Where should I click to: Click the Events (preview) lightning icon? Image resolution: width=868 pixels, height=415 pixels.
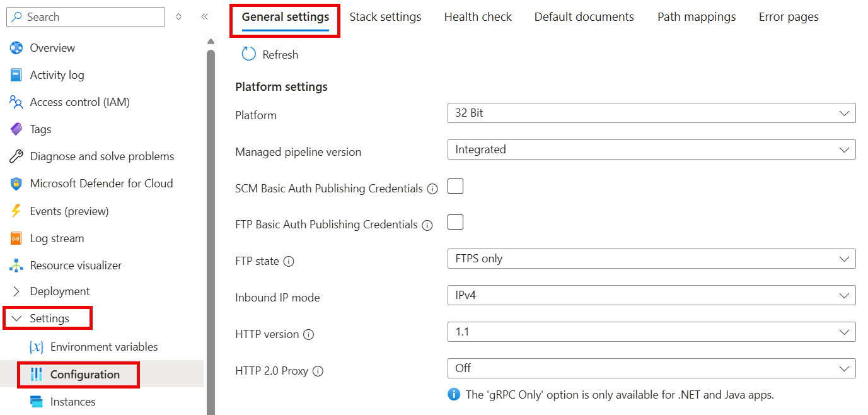[16, 211]
